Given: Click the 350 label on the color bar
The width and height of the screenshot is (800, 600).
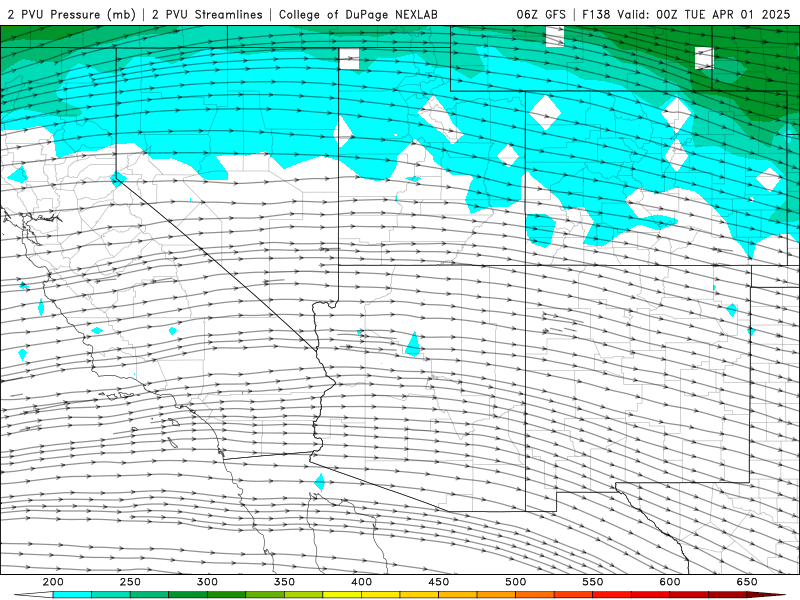Looking at the screenshot, I should tap(284, 582).
